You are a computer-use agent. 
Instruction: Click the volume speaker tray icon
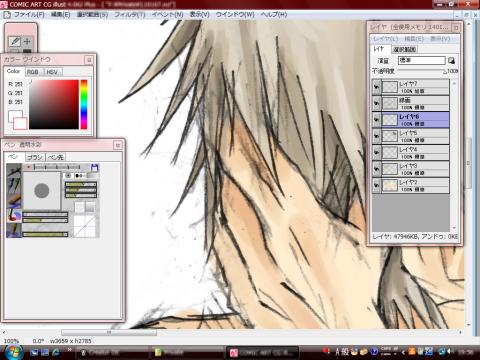(449, 351)
